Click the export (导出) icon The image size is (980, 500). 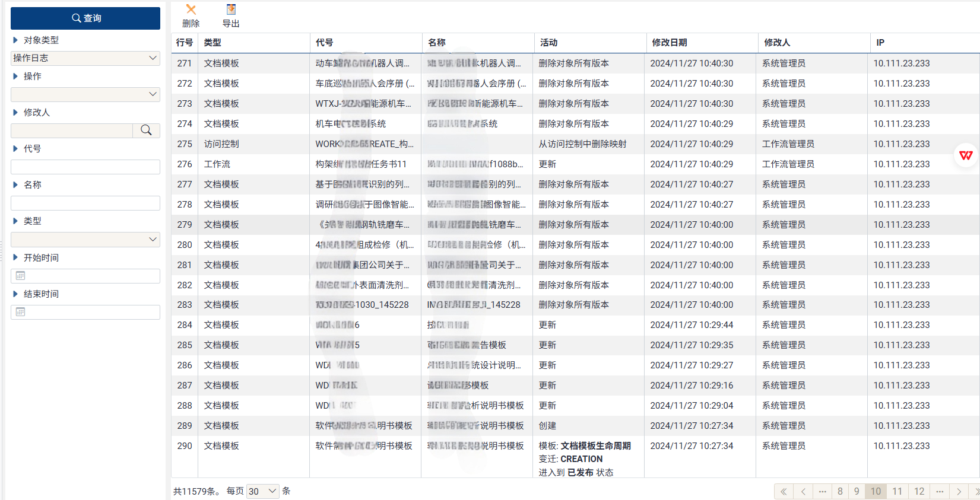[x=231, y=9]
